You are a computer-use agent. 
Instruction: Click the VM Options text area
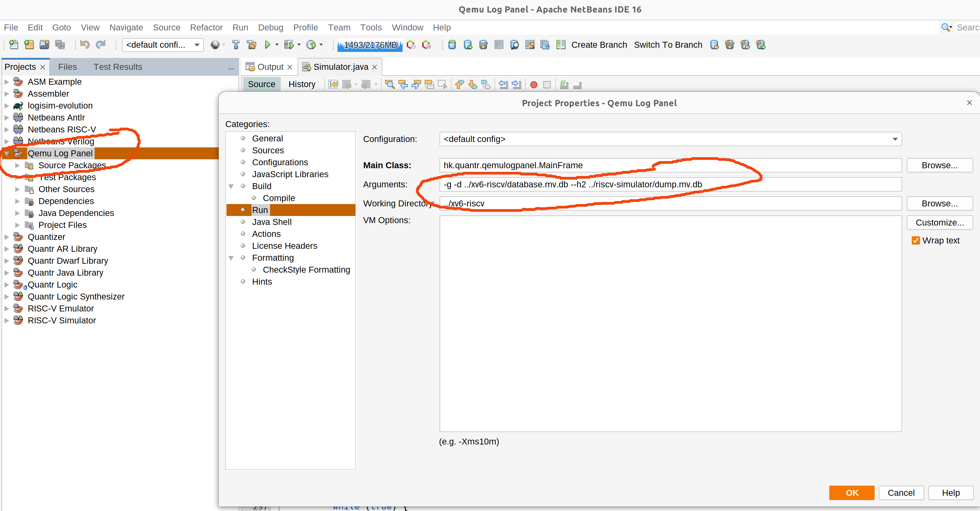pos(670,324)
